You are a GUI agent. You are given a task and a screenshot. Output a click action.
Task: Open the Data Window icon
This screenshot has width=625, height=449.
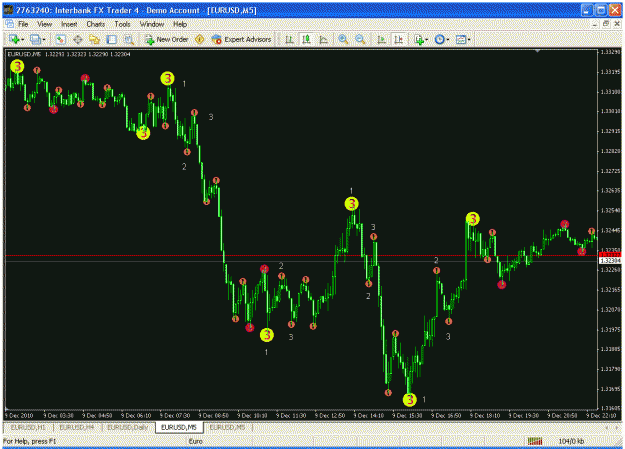click(78, 39)
